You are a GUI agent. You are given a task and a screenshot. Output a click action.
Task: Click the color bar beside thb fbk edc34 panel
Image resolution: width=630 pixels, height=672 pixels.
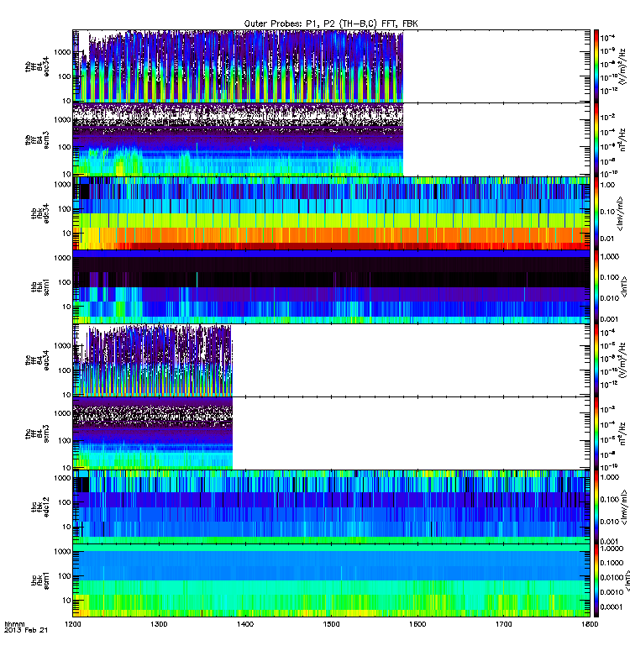click(x=596, y=213)
